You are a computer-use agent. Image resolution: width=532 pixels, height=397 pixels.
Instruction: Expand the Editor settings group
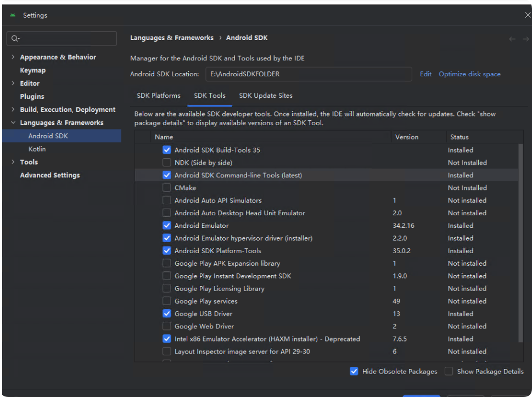13,83
